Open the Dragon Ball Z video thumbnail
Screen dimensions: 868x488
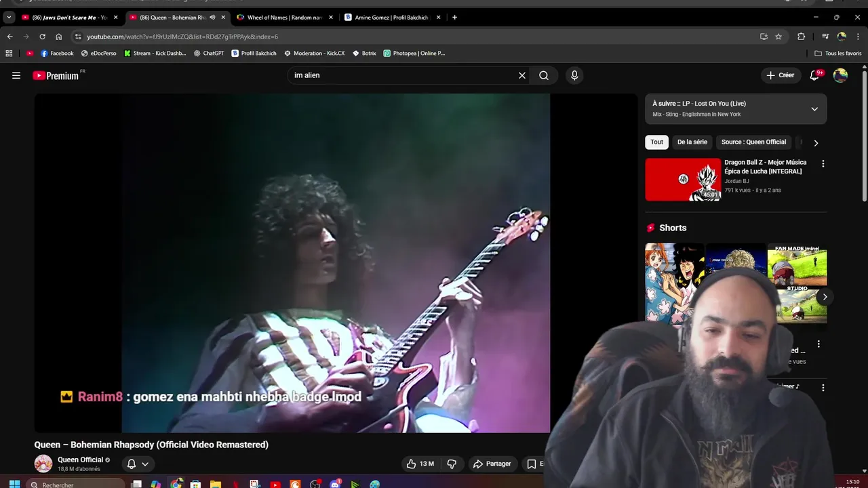[683, 180]
